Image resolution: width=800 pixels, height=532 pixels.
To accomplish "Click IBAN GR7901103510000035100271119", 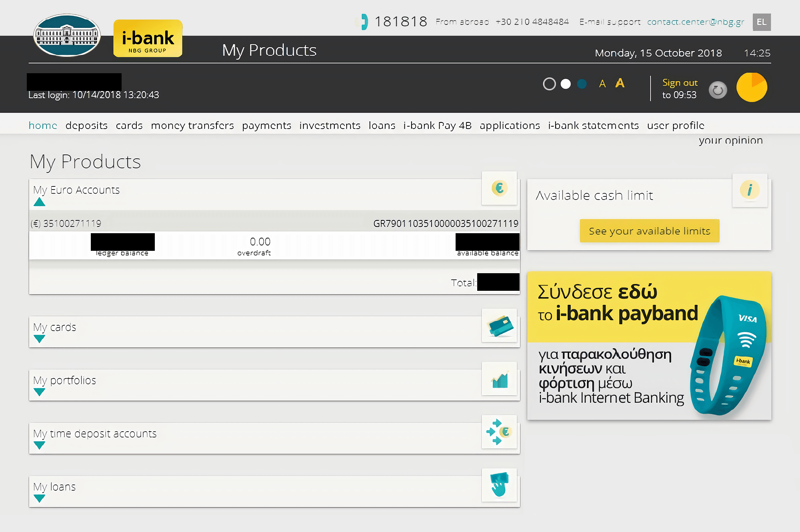I will [446, 223].
